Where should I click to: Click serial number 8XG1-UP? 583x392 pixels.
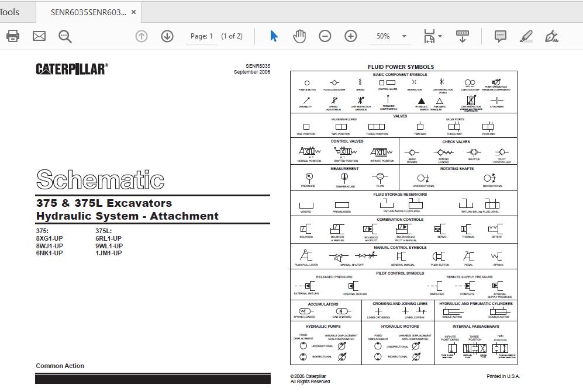coord(50,238)
